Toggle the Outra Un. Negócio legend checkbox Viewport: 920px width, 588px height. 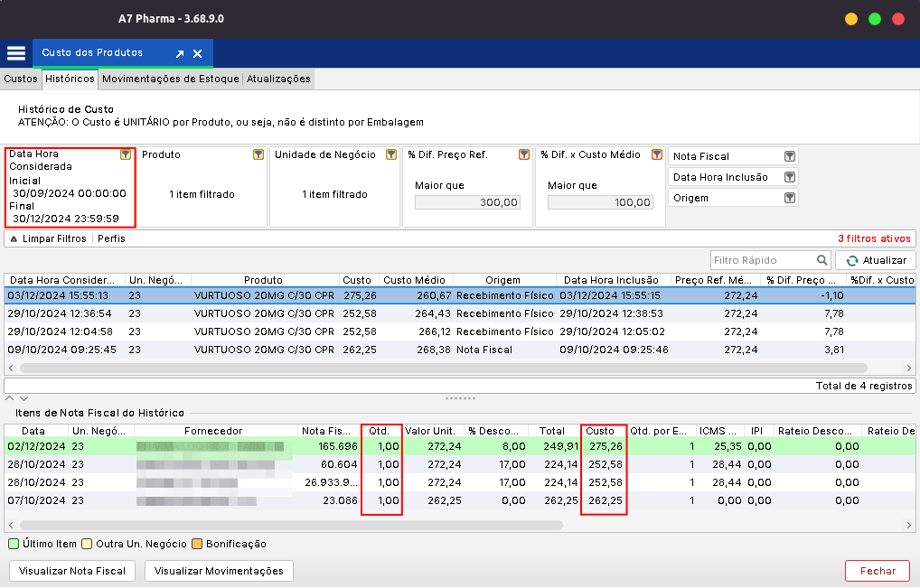point(86,544)
